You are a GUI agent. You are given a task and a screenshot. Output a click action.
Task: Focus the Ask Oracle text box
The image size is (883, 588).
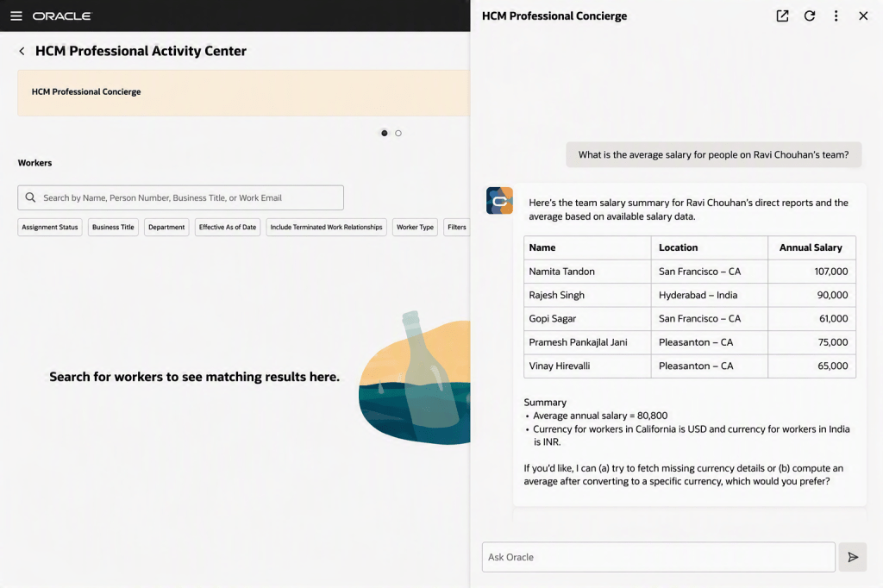(x=658, y=557)
